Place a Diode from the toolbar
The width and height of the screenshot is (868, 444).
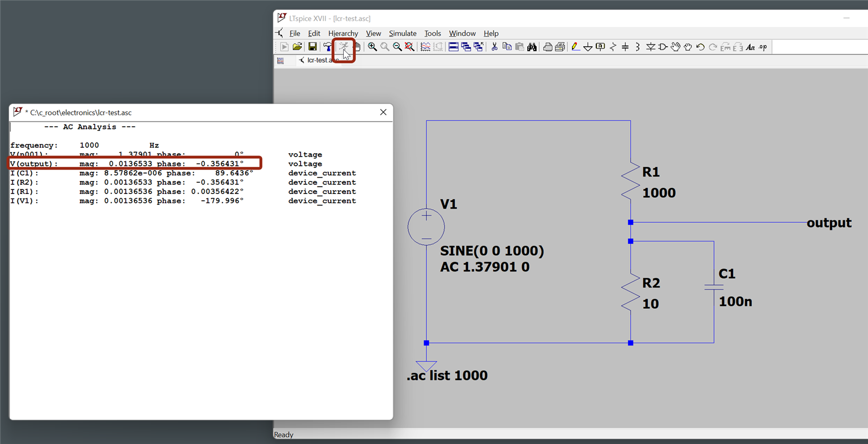(x=650, y=47)
